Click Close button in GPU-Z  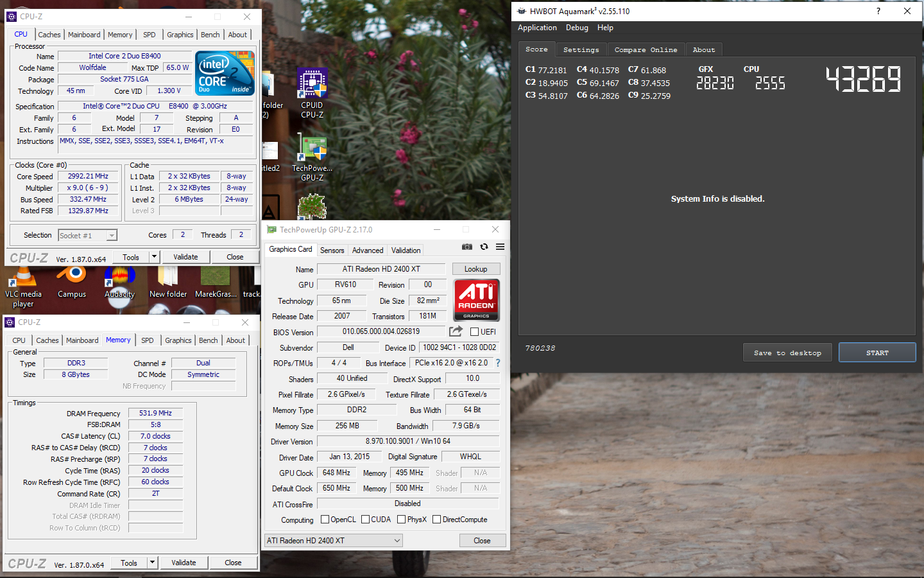(482, 541)
